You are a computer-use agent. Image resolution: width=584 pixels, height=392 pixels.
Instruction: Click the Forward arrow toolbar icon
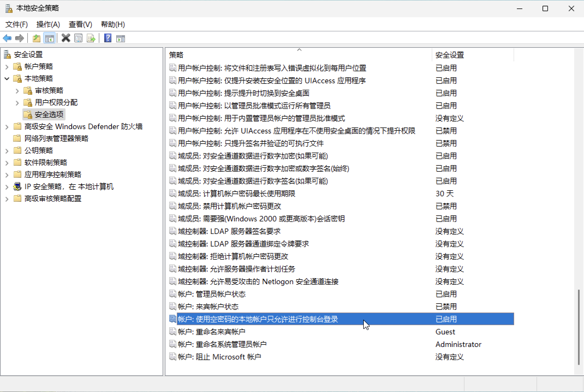(20, 38)
